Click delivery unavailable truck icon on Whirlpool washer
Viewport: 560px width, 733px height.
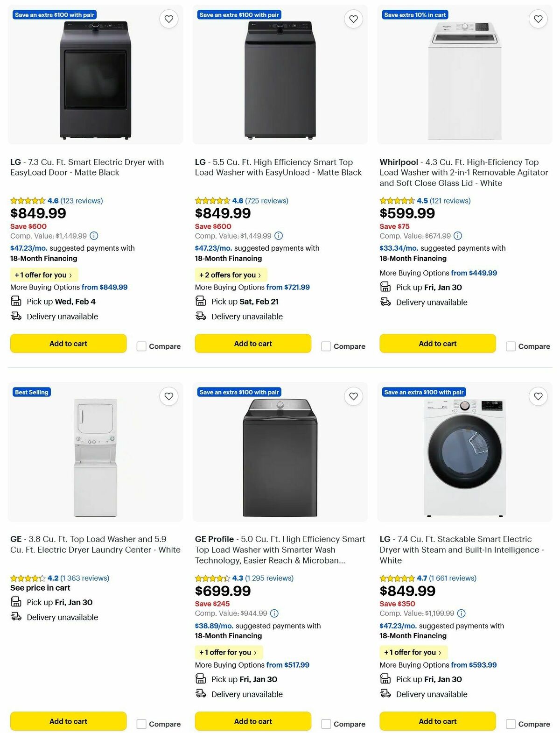(385, 302)
